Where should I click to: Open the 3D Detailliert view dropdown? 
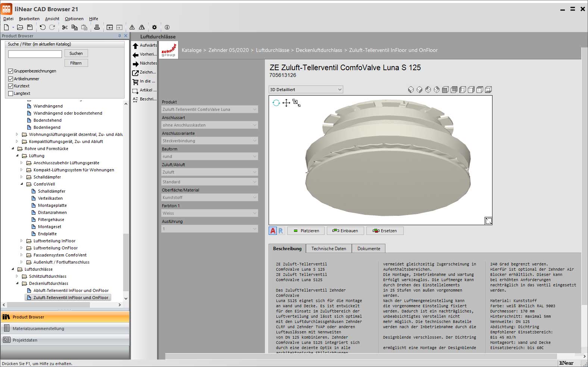[x=306, y=90]
